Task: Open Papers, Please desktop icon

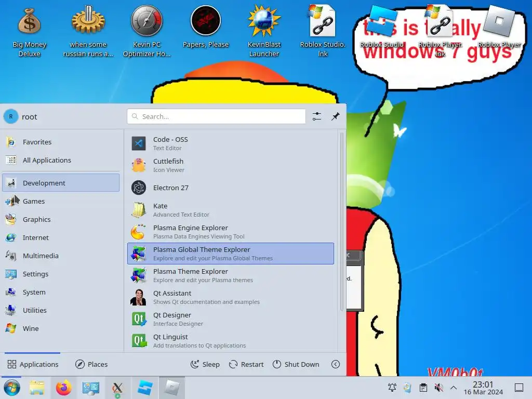Action: (206, 27)
